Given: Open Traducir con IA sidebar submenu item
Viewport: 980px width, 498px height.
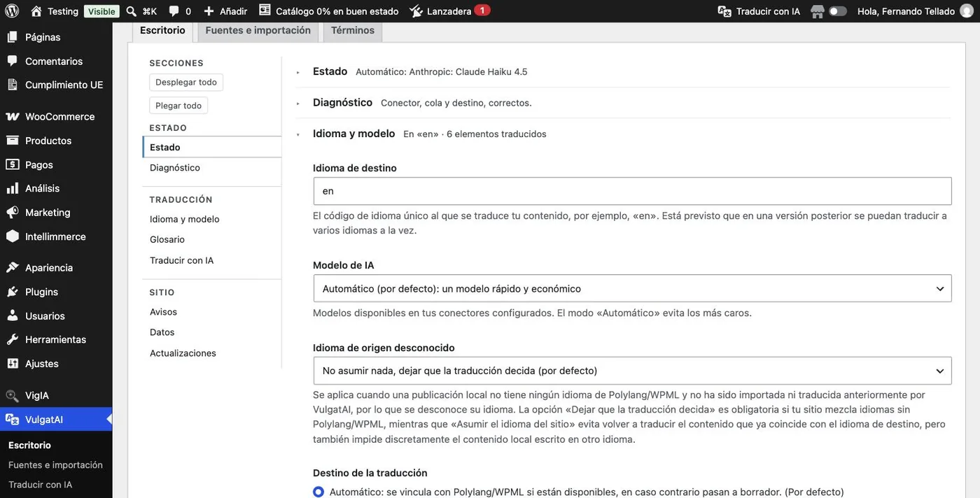Looking at the screenshot, I should (40, 484).
